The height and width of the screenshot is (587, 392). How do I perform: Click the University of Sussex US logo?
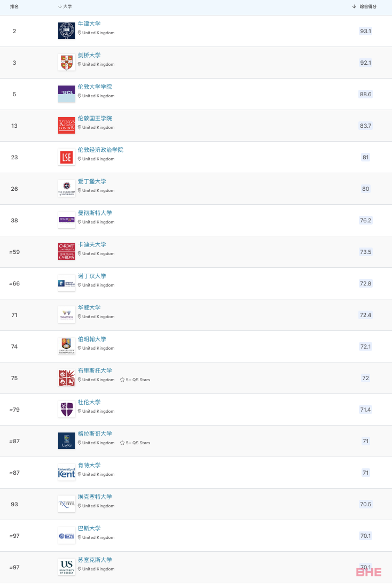(67, 567)
